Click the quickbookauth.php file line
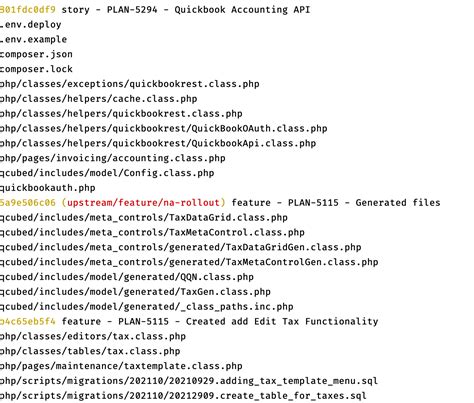The width and height of the screenshot is (474, 403). [48, 188]
